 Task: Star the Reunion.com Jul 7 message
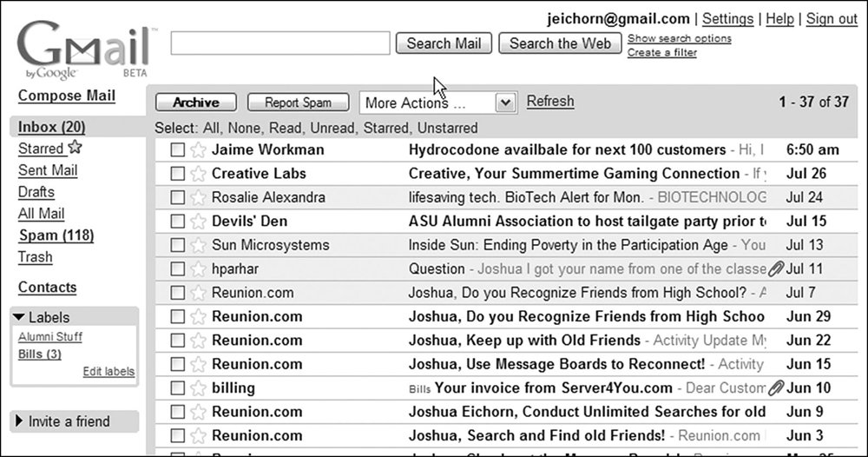point(198,293)
